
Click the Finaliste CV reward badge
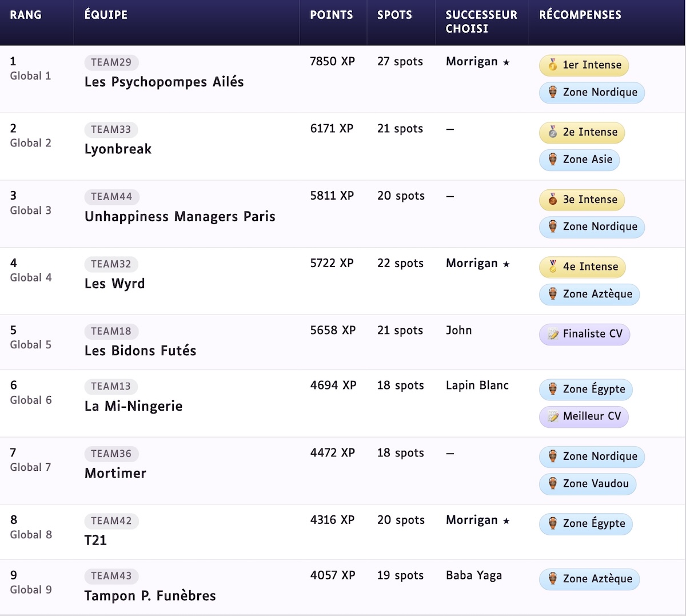coord(584,334)
